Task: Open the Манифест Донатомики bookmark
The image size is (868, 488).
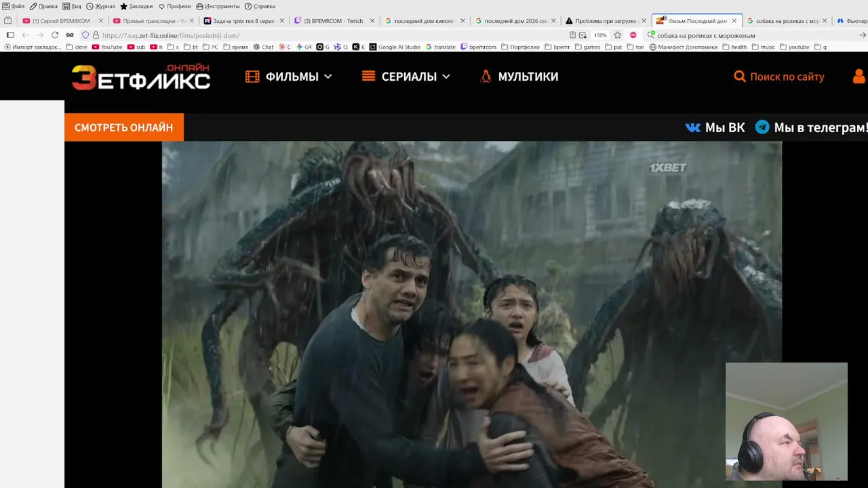Action: (x=684, y=47)
